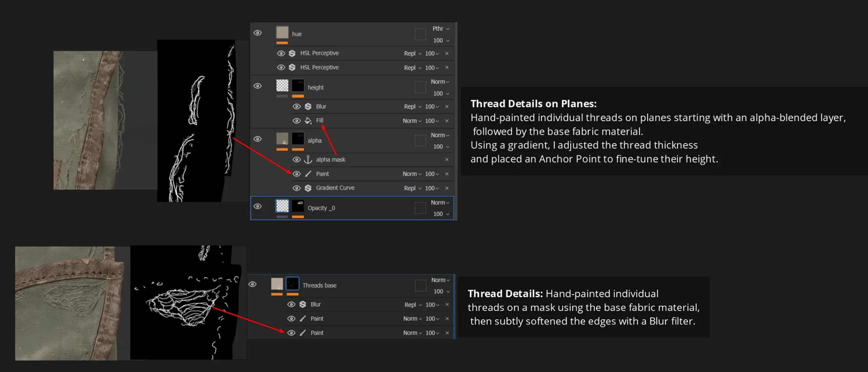Screen dimensions: 868x372
Task: Hide the Opacity _0 layer
Action: click(258, 206)
